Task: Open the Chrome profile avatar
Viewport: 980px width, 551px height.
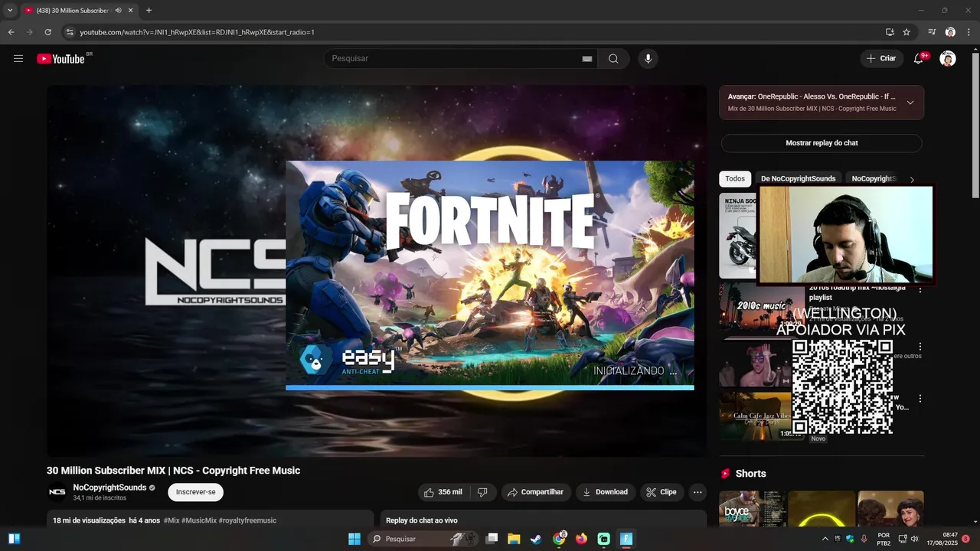Action: pos(950,32)
